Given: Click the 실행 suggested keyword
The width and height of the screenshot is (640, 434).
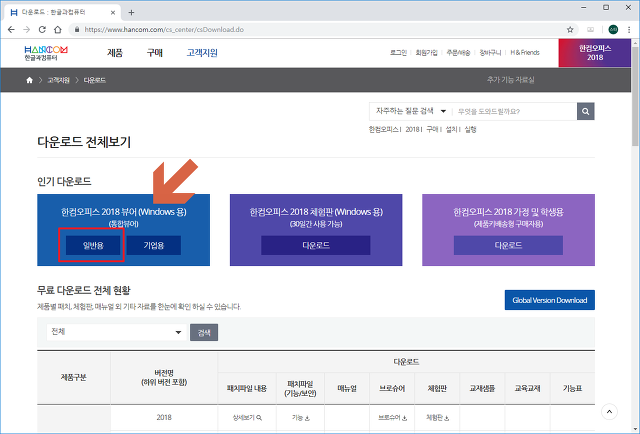Looking at the screenshot, I should [470, 129].
